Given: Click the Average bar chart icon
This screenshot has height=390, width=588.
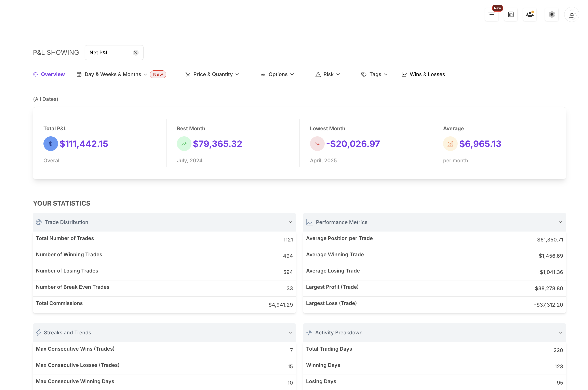Looking at the screenshot, I should (x=450, y=144).
